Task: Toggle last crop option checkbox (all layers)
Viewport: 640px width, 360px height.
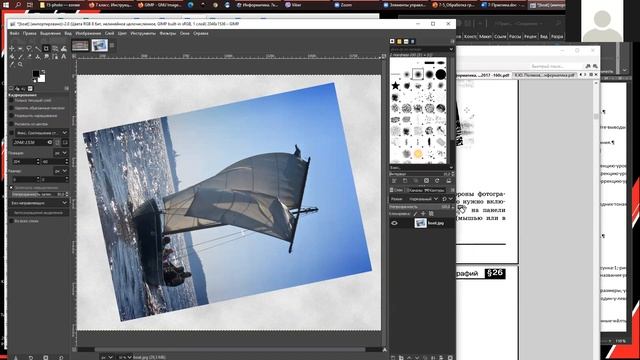Action: (x=11, y=221)
